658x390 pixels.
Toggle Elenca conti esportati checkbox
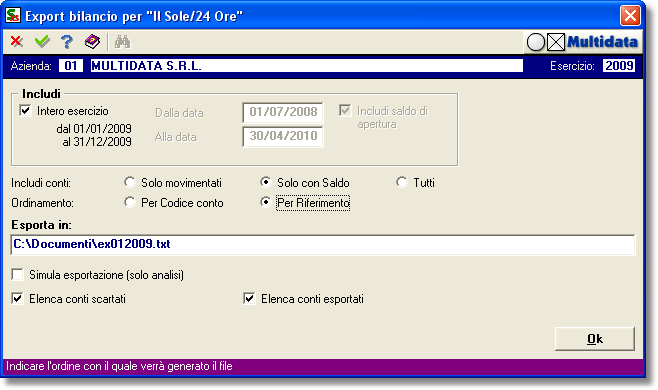[249, 299]
